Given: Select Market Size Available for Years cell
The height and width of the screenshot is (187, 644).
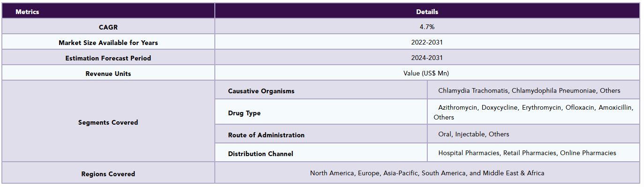Looking at the screenshot, I should (108, 42).
